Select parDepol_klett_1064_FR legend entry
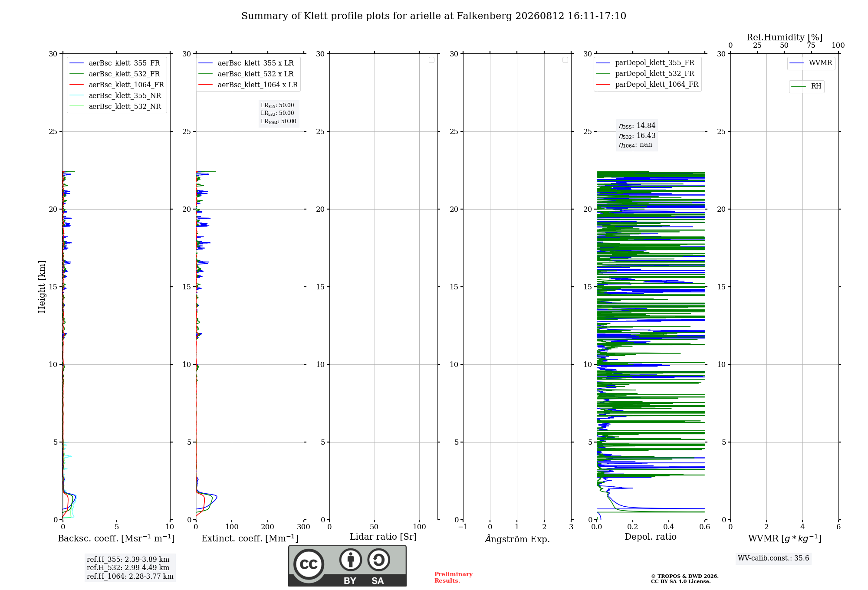Screen dimensions: 868x590 coord(647,85)
